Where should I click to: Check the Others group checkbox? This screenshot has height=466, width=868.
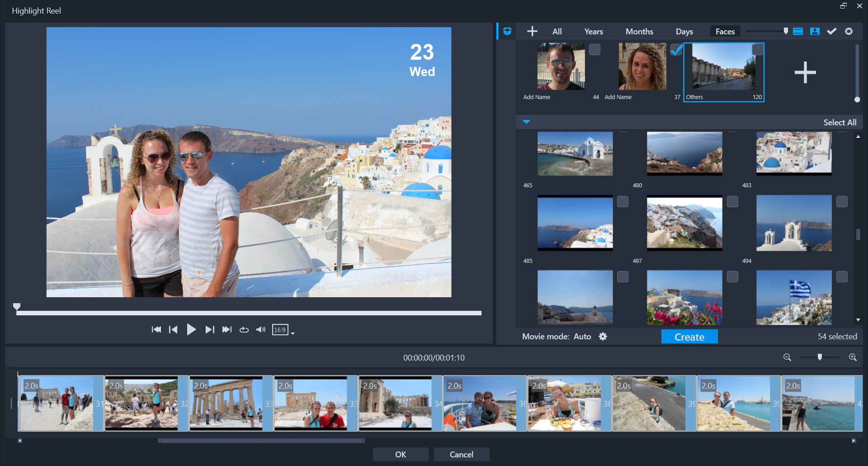point(757,49)
